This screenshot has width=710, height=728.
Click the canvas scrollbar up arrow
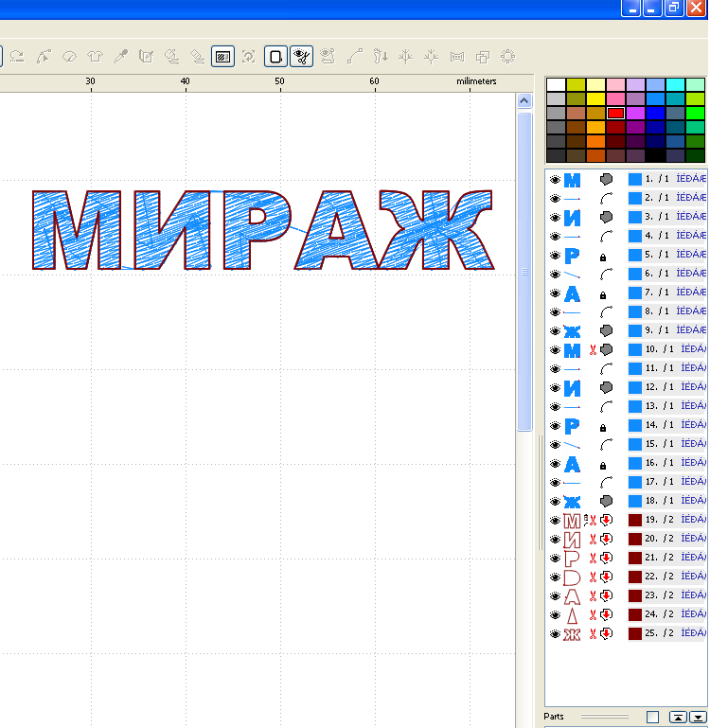click(524, 100)
